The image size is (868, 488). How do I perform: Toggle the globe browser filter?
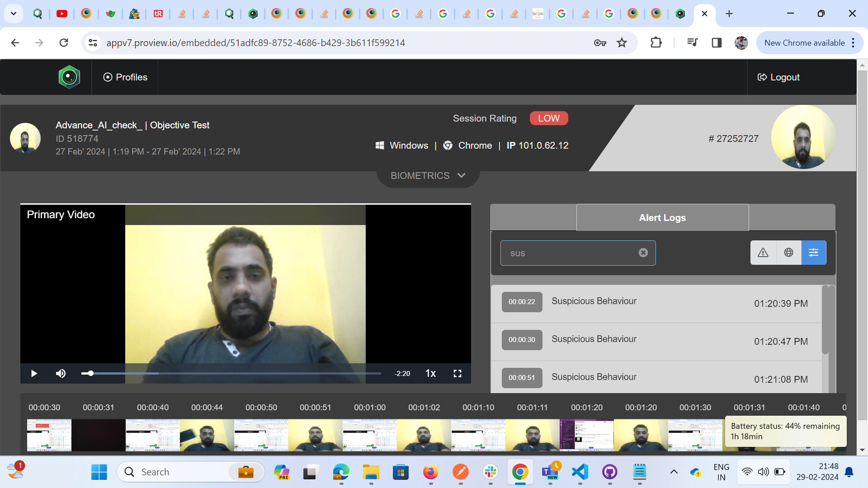(788, 253)
